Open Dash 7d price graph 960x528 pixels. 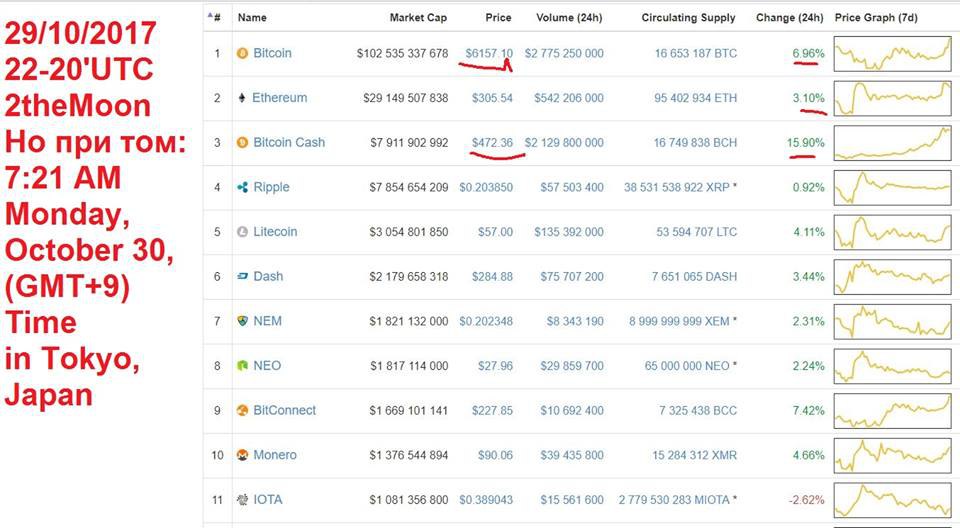(x=893, y=277)
